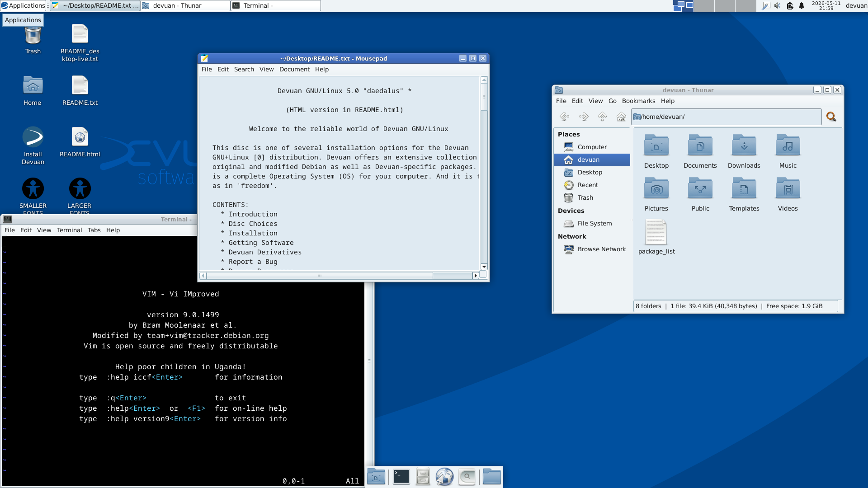Image resolution: width=868 pixels, height=488 pixels.
Task: Open Thunar Bookmarks menu
Action: [638, 101]
